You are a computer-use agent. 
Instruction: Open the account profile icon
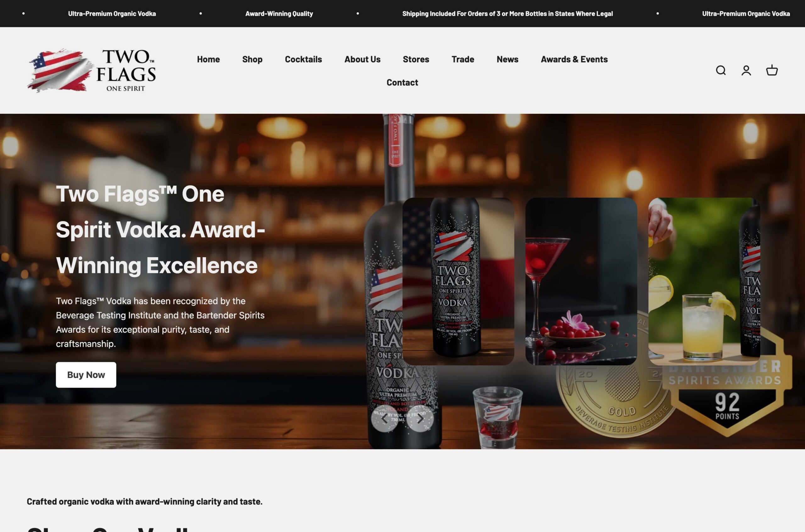[x=746, y=70]
